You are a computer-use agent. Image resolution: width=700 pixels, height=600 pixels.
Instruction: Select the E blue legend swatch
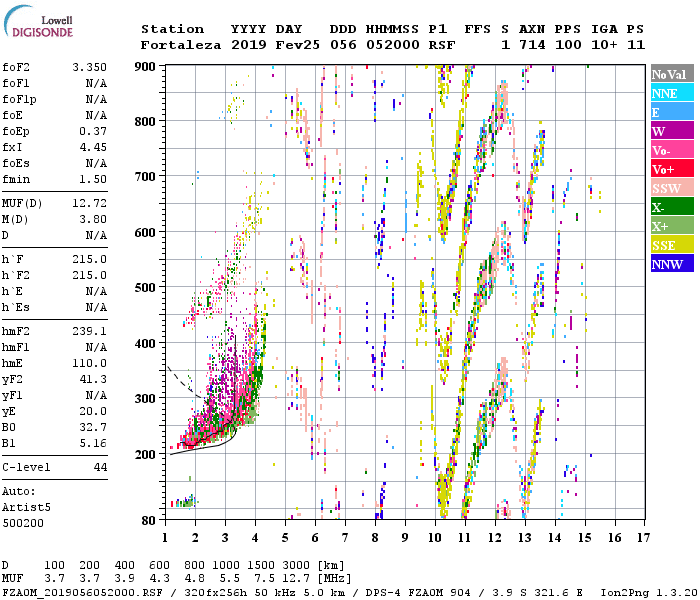click(672, 112)
